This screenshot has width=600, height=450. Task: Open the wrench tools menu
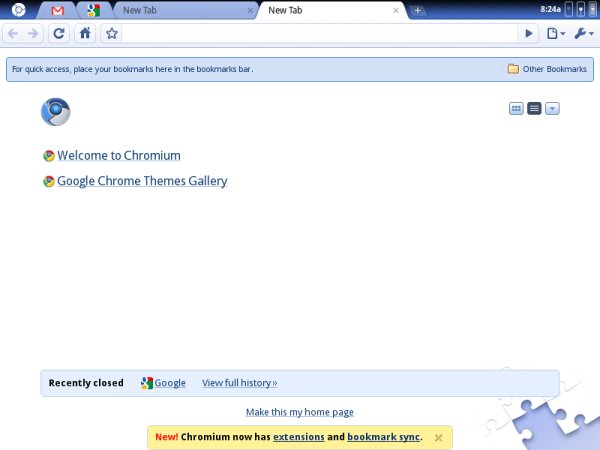click(x=584, y=34)
